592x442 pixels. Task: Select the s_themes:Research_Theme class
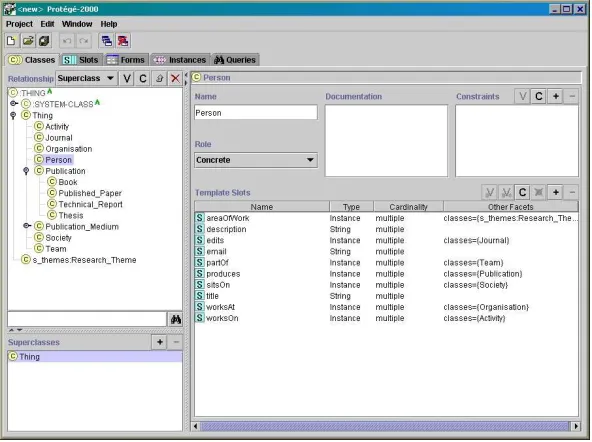79,260
